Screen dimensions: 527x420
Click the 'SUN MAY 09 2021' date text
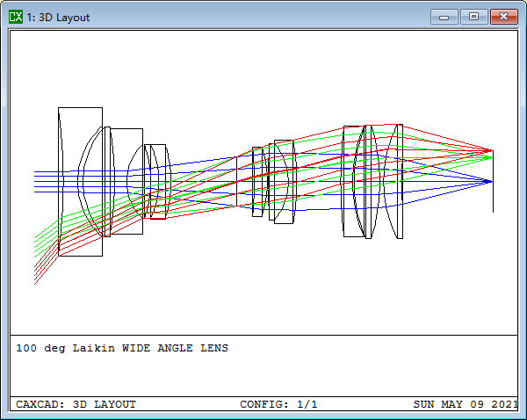pos(466,404)
